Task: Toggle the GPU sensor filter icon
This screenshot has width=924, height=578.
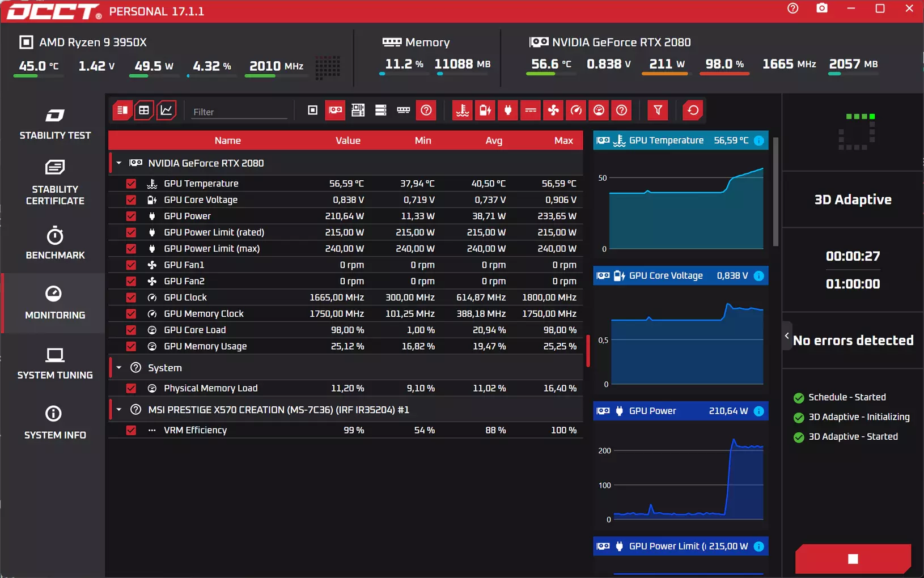Action: tap(336, 110)
